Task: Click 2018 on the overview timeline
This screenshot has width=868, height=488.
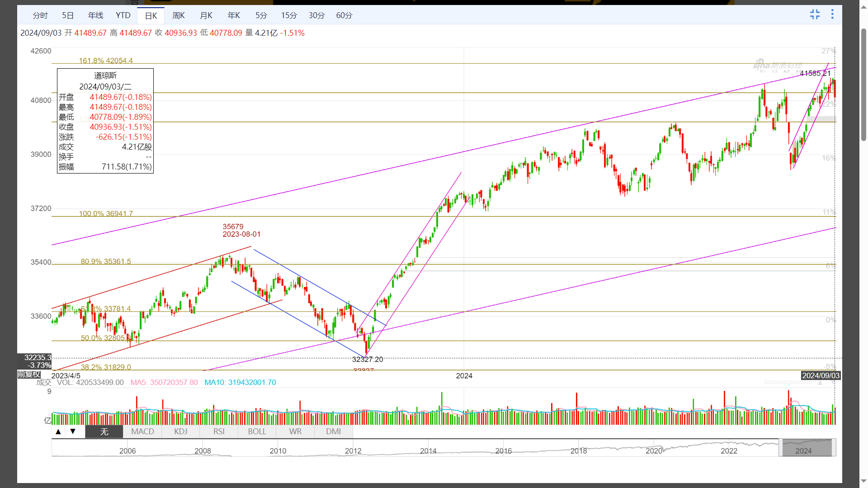Action: (579, 451)
